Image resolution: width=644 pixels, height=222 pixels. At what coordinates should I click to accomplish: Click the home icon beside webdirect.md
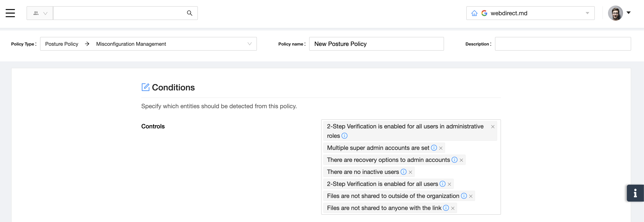(x=474, y=13)
